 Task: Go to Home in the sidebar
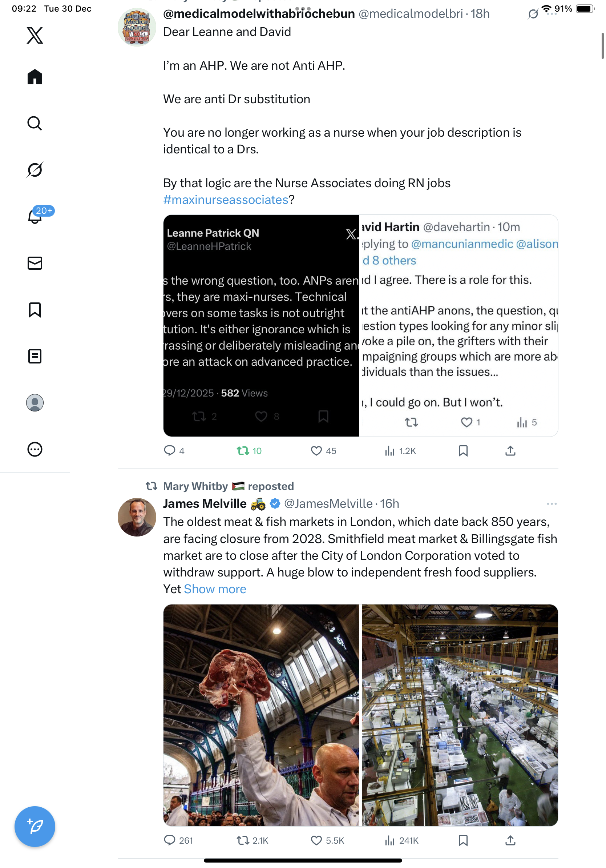(35, 77)
